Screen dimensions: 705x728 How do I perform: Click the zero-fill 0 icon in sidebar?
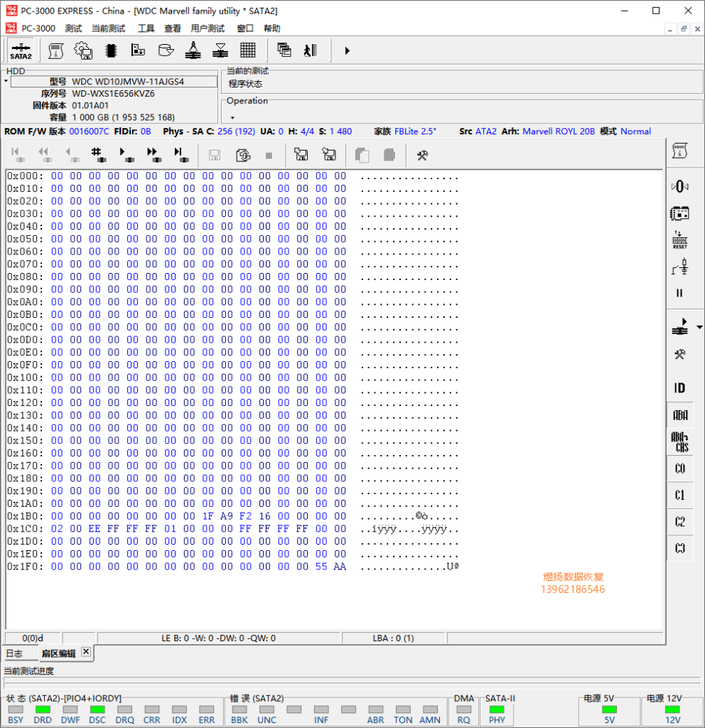(679, 187)
